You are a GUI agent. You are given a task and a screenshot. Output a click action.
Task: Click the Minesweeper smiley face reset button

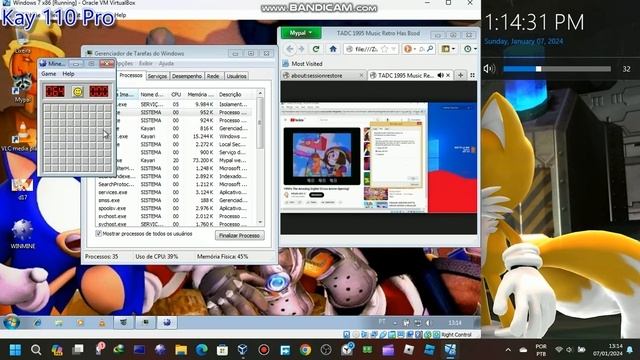[x=78, y=91]
